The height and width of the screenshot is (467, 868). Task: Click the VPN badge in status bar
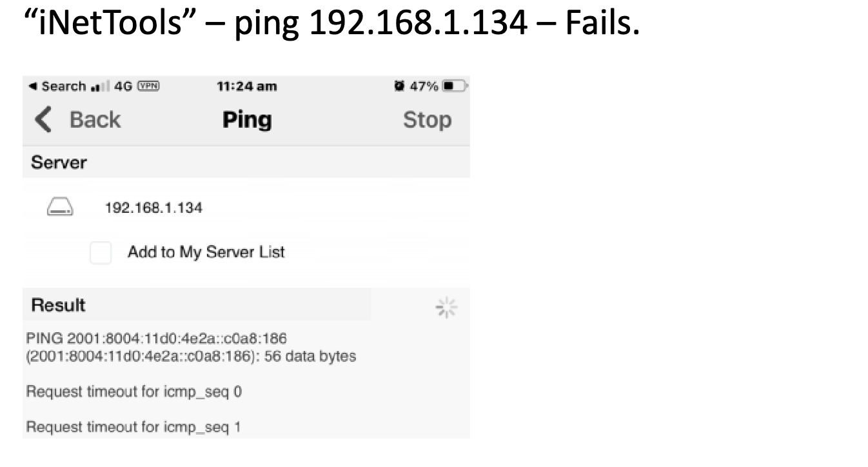click(x=148, y=86)
